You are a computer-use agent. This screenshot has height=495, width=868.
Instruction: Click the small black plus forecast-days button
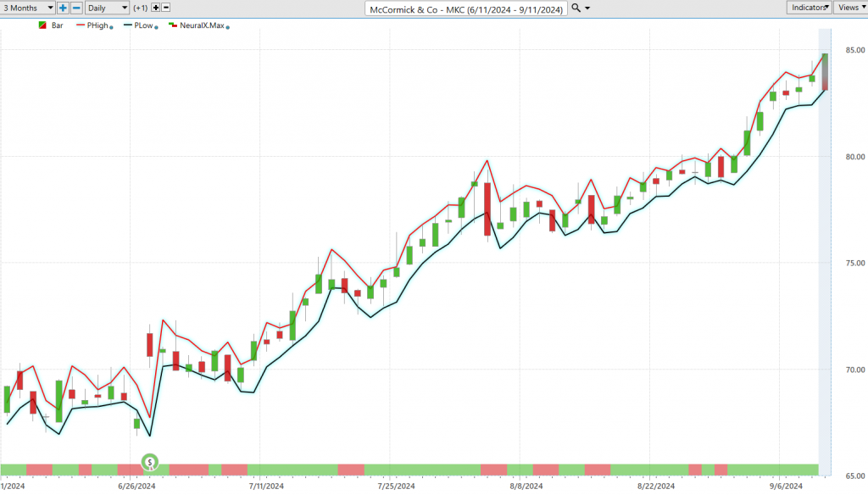coord(156,8)
